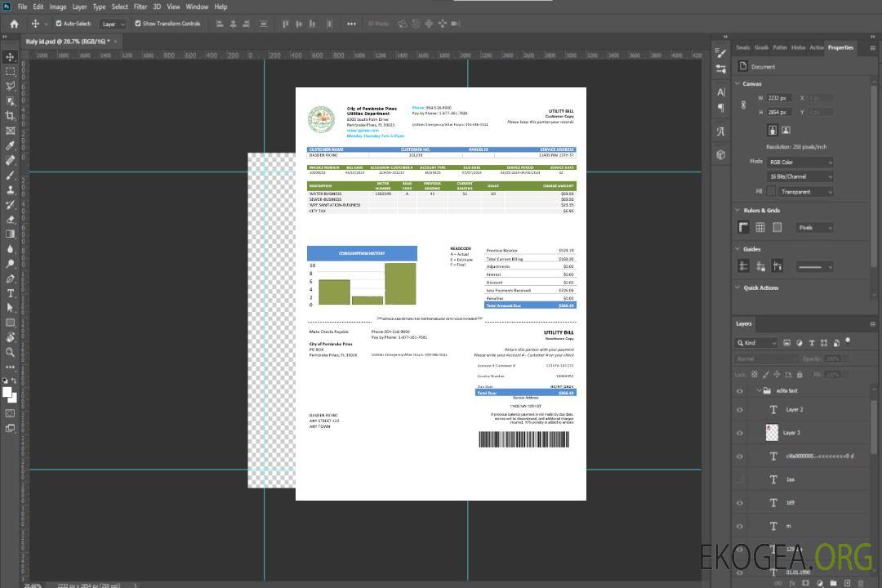Click the Home icon in options bar

(14, 24)
